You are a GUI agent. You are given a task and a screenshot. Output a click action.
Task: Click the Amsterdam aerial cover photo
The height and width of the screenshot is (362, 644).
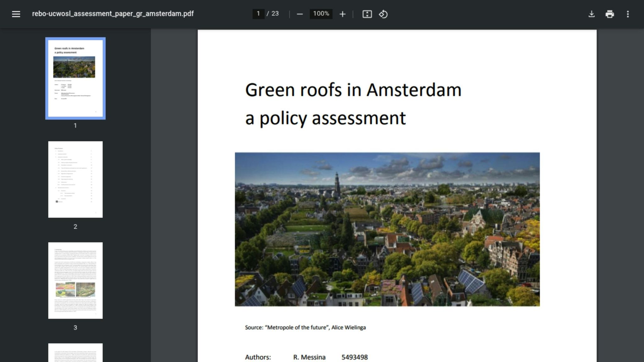coord(387,229)
